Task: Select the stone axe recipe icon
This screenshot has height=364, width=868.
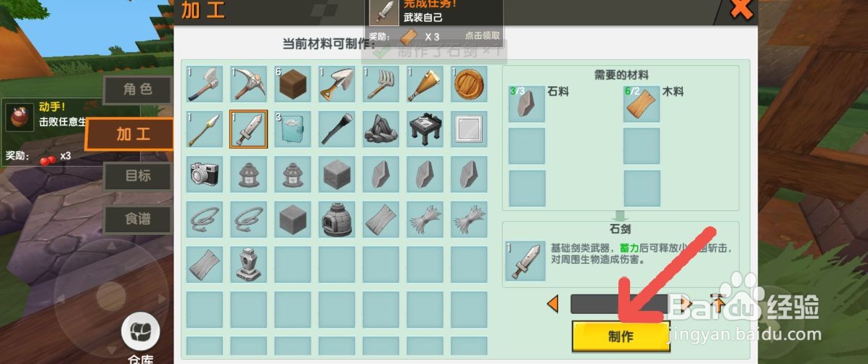Action: pyautogui.click(x=204, y=84)
